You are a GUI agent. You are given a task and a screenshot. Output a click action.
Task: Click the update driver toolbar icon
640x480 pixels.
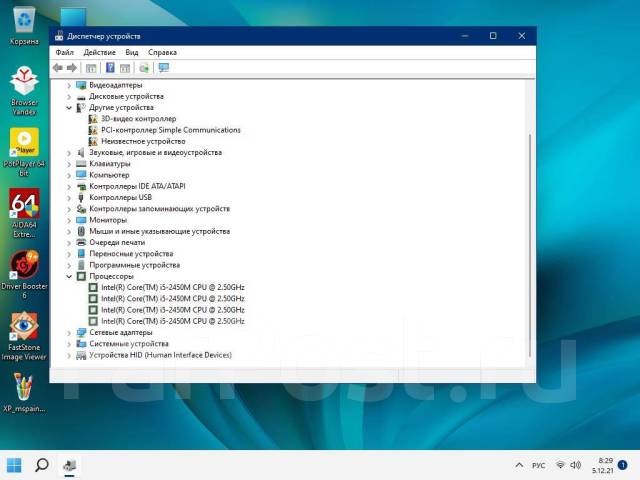tap(144, 68)
